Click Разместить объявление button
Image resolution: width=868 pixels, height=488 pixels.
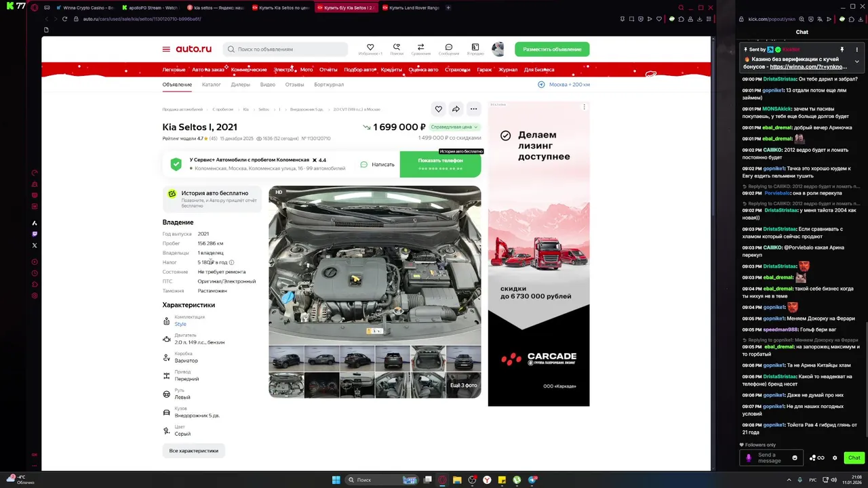pos(552,49)
